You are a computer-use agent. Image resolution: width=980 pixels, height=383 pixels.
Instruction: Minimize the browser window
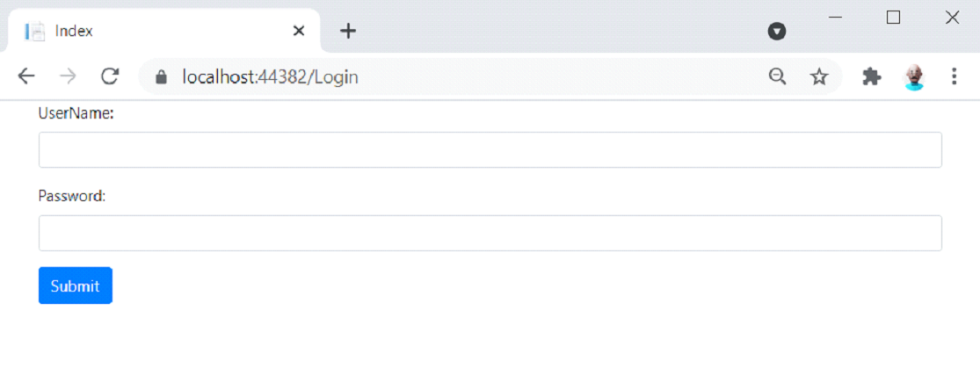[x=835, y=18]
